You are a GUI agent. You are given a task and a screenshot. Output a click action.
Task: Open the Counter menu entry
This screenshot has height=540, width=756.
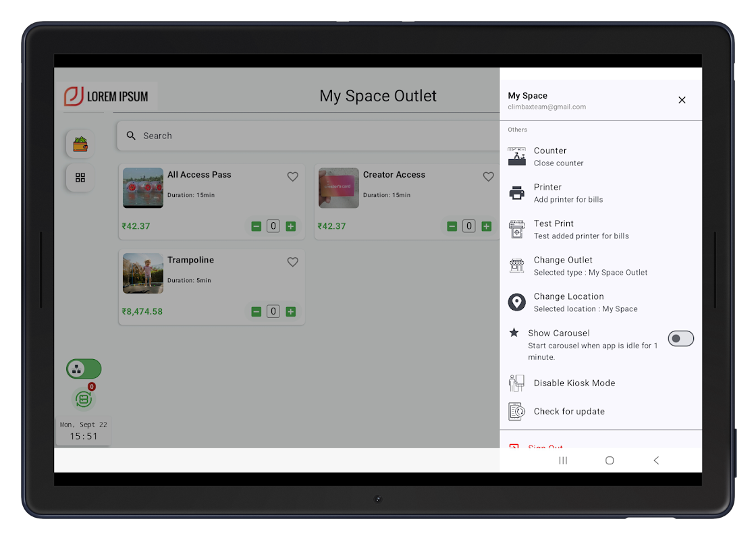(x=601, y=157)
